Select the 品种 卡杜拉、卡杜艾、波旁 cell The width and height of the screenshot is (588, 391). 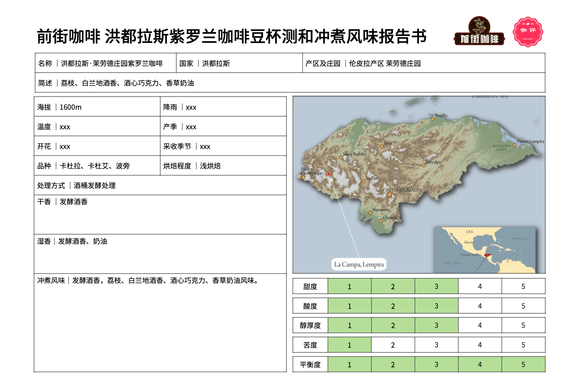tap(97, 166)
